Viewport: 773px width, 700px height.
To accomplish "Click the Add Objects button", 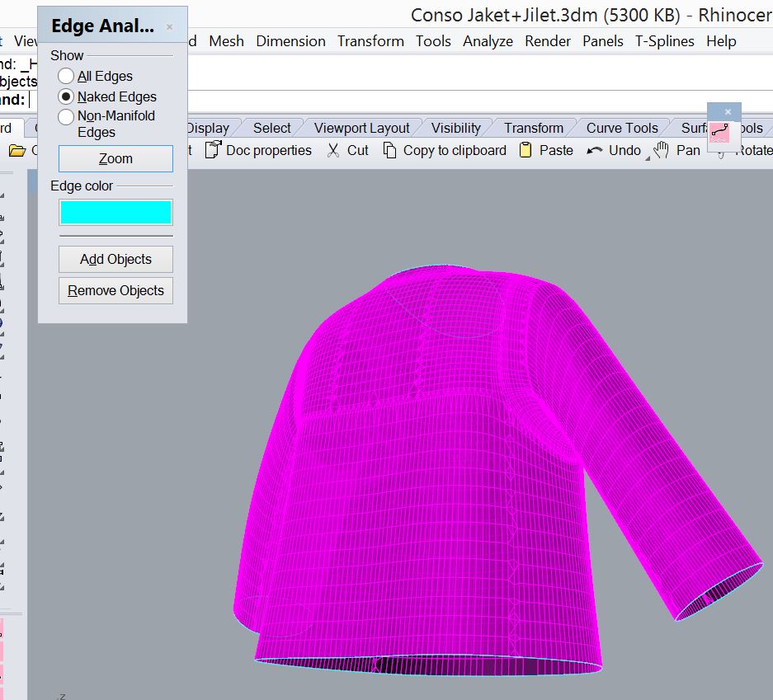I will 115,259.
